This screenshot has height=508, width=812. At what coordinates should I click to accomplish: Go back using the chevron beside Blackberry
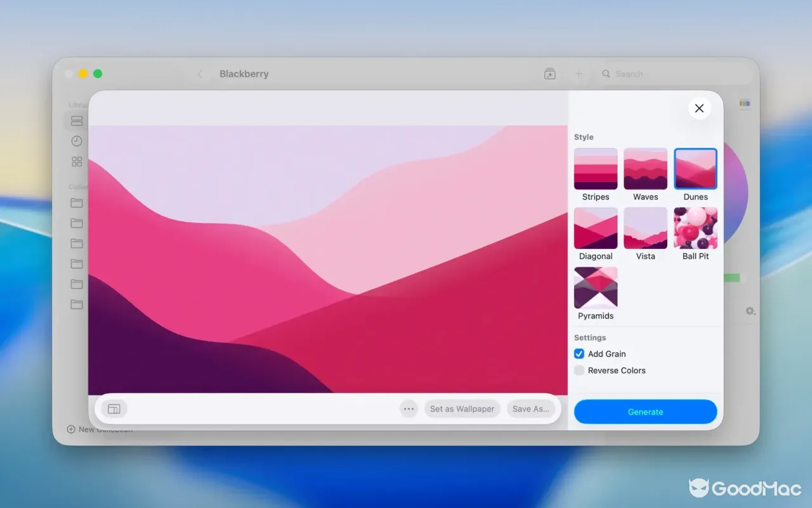[x=200, y=74]
